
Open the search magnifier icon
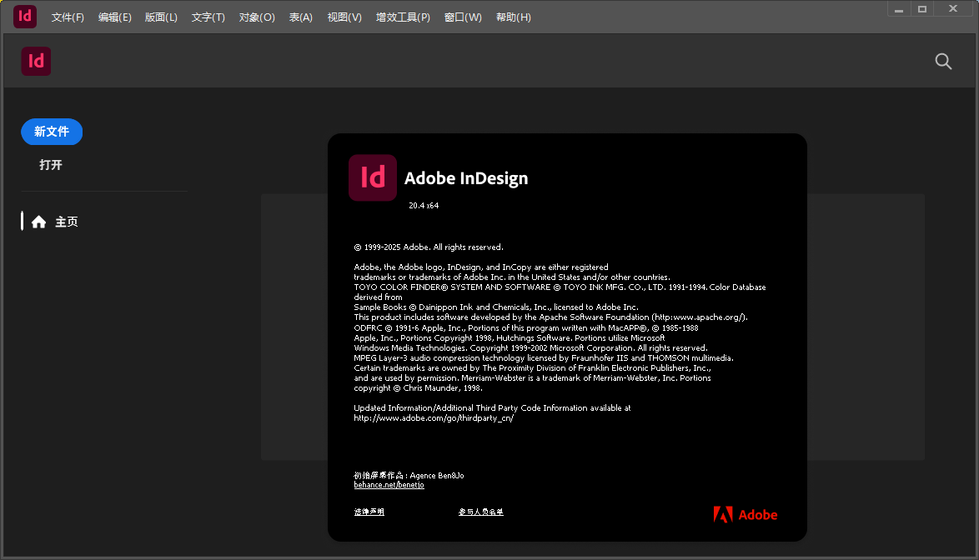click(943, 61)
